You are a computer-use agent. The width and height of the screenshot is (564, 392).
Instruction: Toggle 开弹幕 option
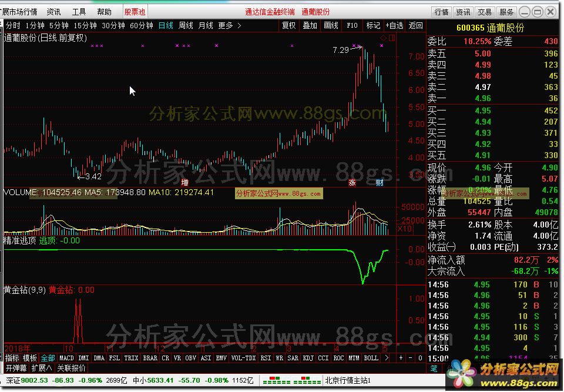[x=16, y=368]
